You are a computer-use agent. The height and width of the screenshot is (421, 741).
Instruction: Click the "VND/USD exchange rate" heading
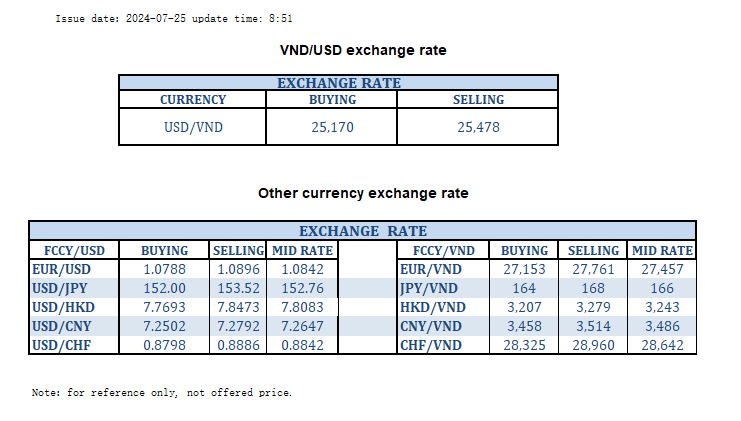[363, 49]
